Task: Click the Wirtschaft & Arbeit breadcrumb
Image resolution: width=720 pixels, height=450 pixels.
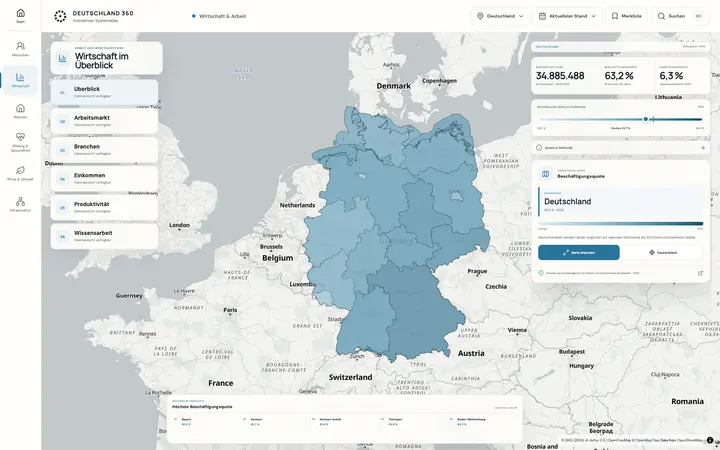Action: (x=222, y=16)
